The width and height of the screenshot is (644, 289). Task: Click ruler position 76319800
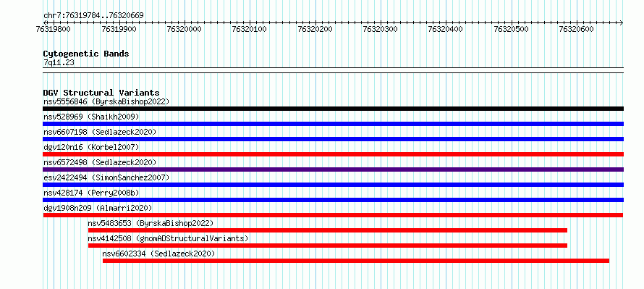click(54, 29)
